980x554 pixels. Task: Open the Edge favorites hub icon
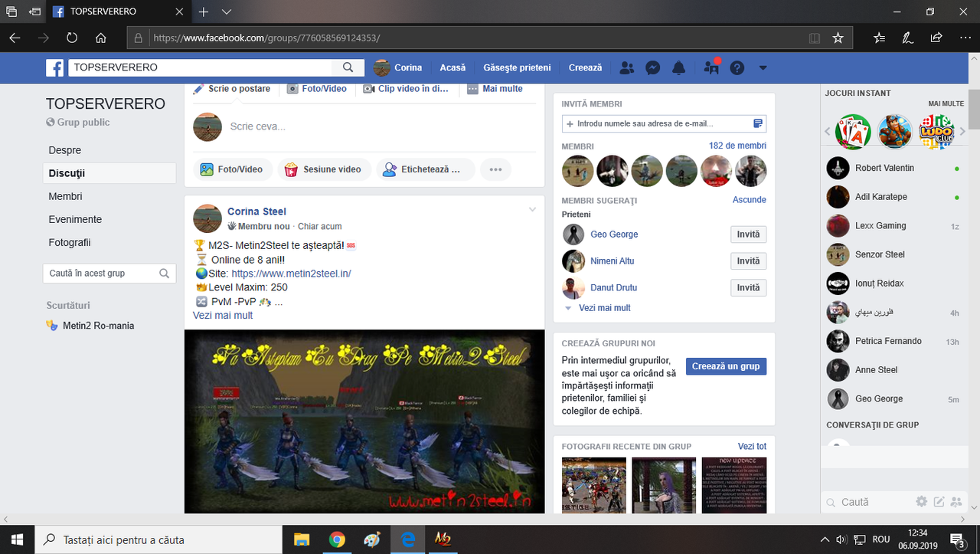point(879,38)
